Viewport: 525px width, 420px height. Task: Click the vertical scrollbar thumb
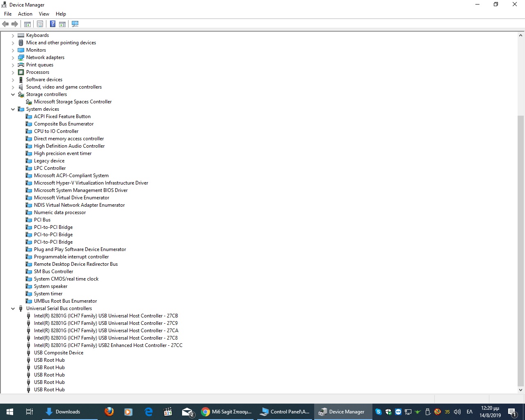[x=521, y=250]
